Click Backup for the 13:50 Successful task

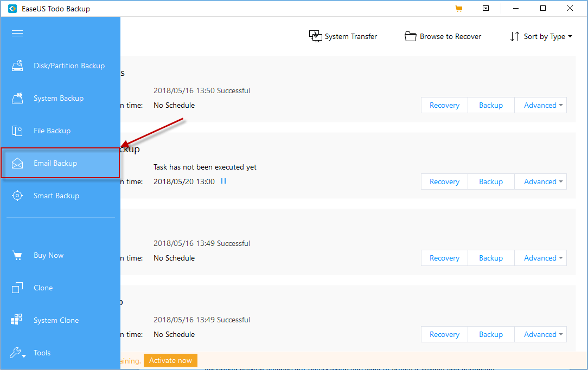click(x=491, y=105)
